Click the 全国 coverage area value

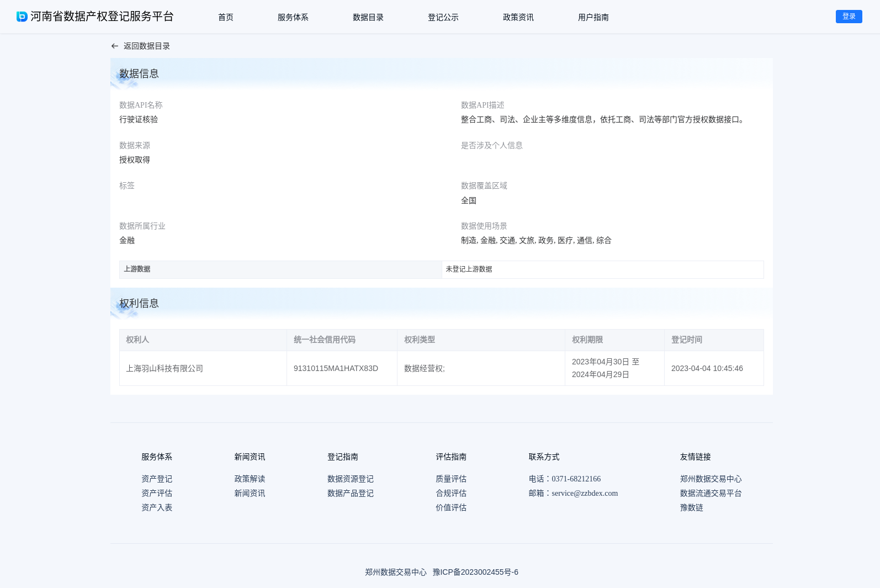[x=469, y=200]
